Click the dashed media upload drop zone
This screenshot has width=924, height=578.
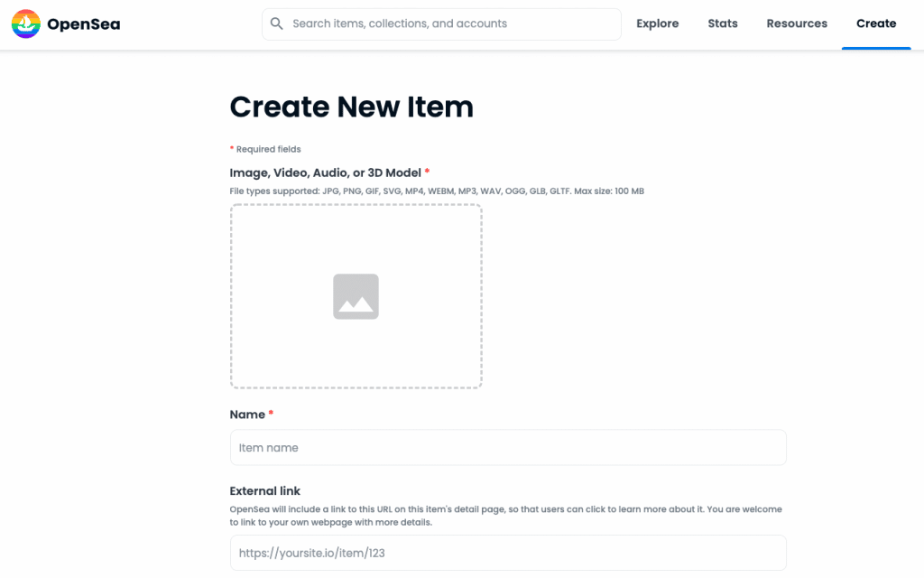(x=356, y=296)
